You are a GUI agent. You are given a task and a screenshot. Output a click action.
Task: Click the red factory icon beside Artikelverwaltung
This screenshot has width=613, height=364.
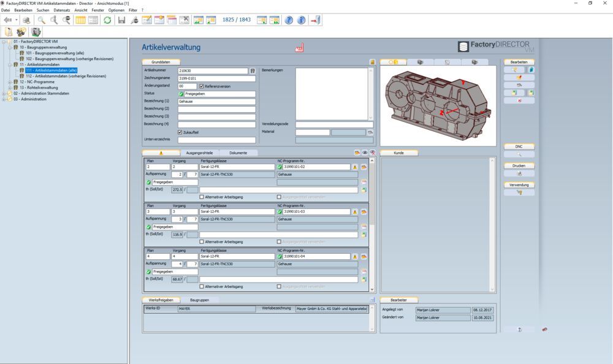(299, 48)
